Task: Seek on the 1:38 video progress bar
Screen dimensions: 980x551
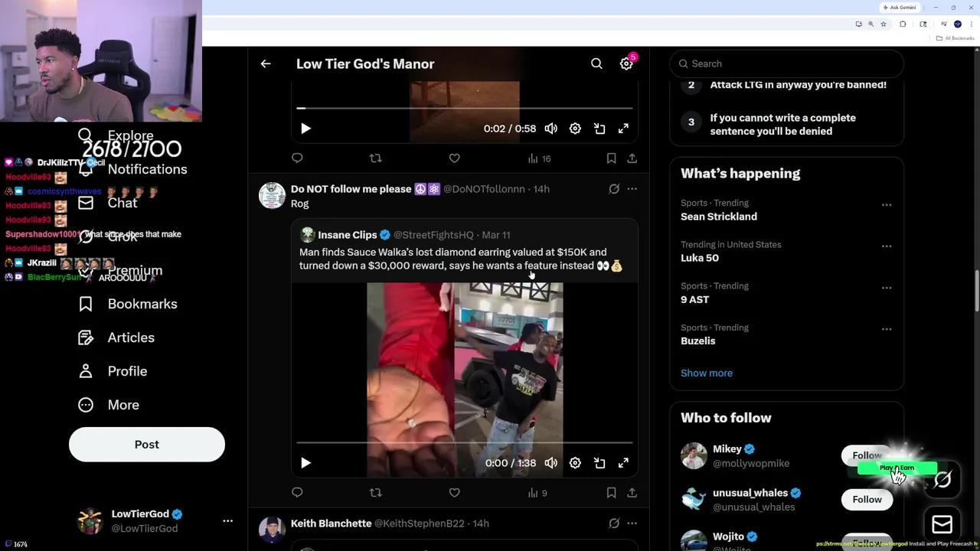Action: pos(465,442)
